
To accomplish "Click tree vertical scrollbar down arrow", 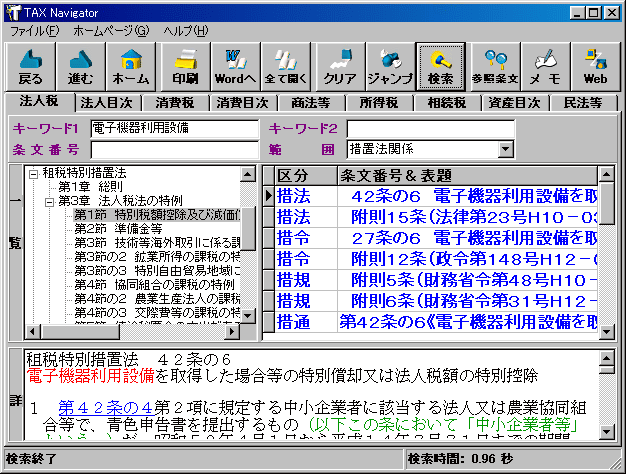I will pos(248,316).
